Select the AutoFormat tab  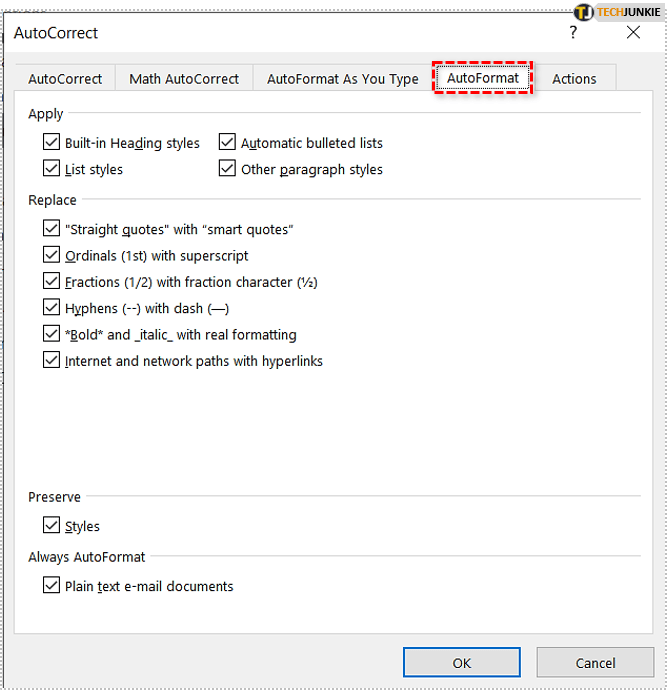(482, 78)
